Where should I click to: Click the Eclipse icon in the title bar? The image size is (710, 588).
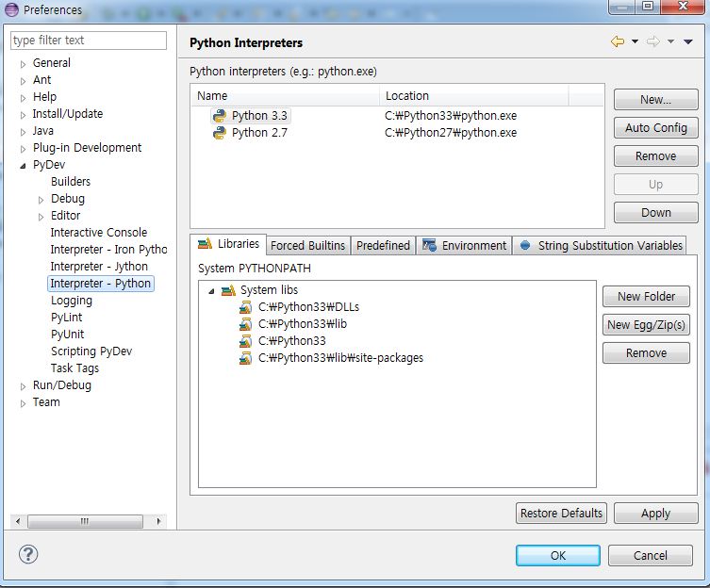[x=11, y=9]
